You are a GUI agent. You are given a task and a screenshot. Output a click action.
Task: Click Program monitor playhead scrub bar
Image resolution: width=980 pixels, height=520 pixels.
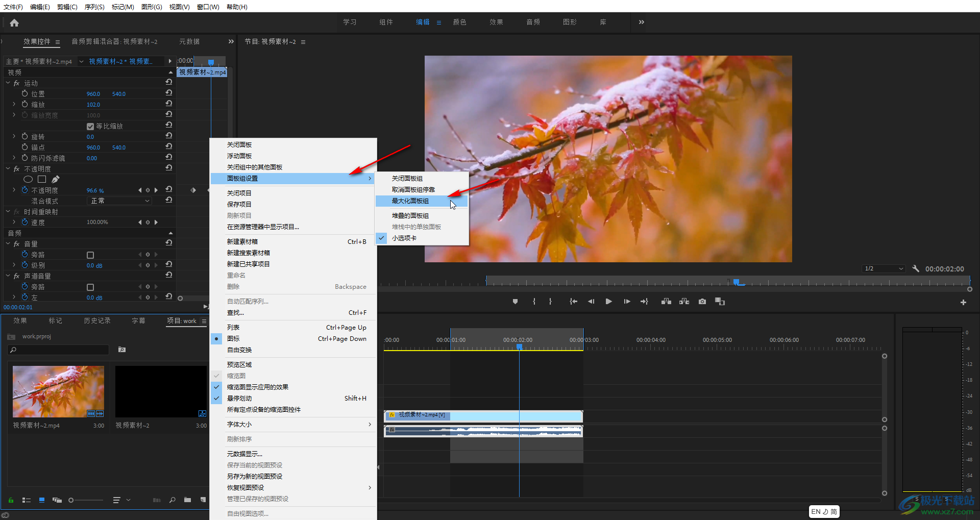coord(728,281)
